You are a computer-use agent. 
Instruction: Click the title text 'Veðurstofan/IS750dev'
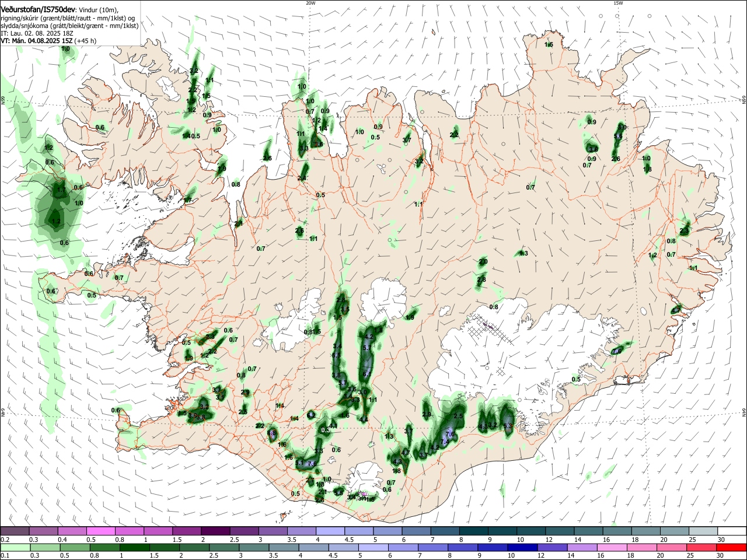click(38, 9)
